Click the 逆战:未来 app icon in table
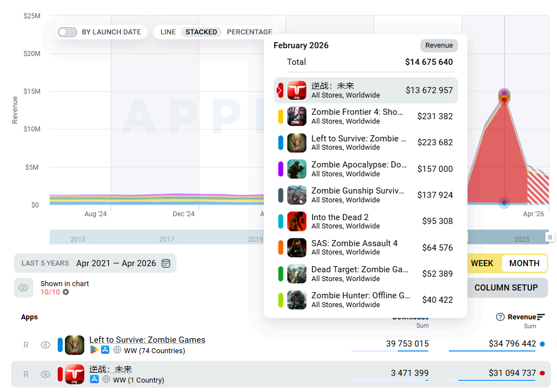557x392 pixels. tap(74, 374)
